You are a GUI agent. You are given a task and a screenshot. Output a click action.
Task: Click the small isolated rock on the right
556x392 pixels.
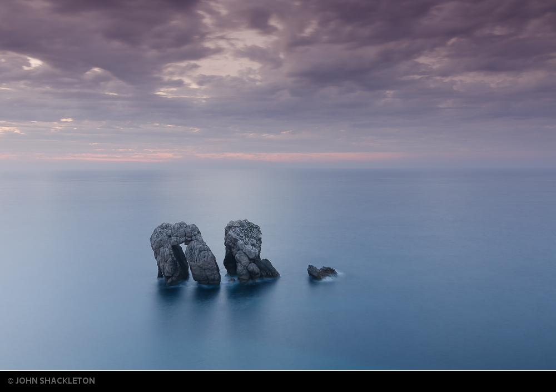pos(321,272)
